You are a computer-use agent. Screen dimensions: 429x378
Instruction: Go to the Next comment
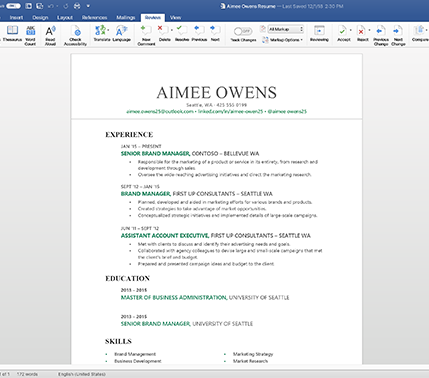click(x=215, y=34)
